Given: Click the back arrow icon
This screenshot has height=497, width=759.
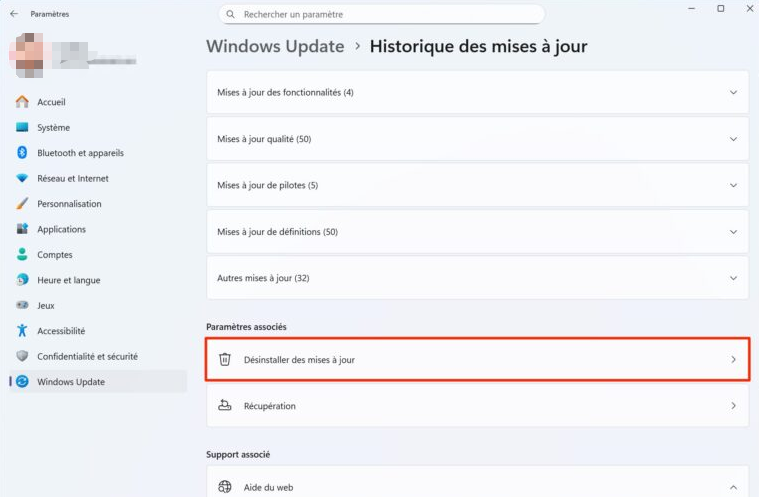Looking at the screenshot, I should pos(14,14).
